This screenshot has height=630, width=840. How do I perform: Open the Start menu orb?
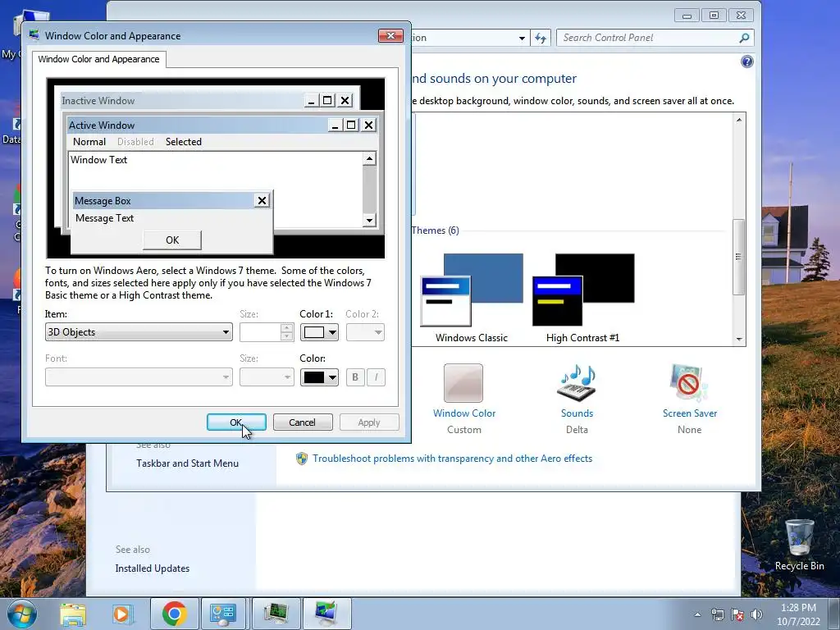click(22, 614)
